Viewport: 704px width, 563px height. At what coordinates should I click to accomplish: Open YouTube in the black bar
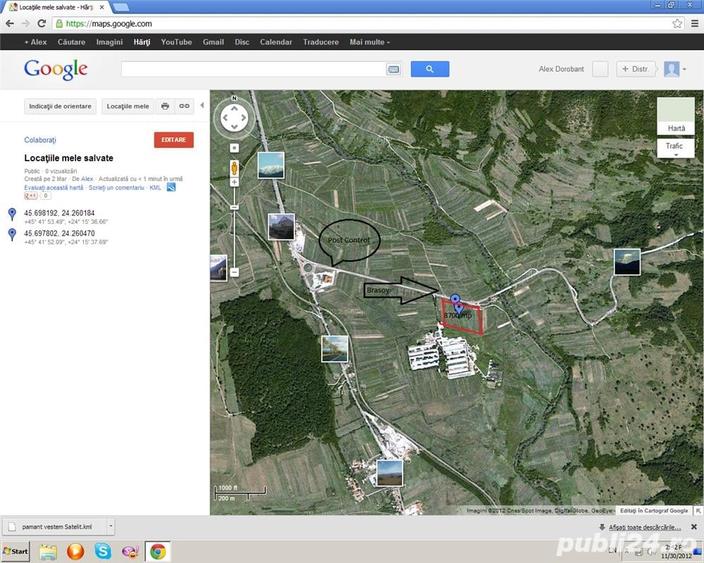[176, 42]
